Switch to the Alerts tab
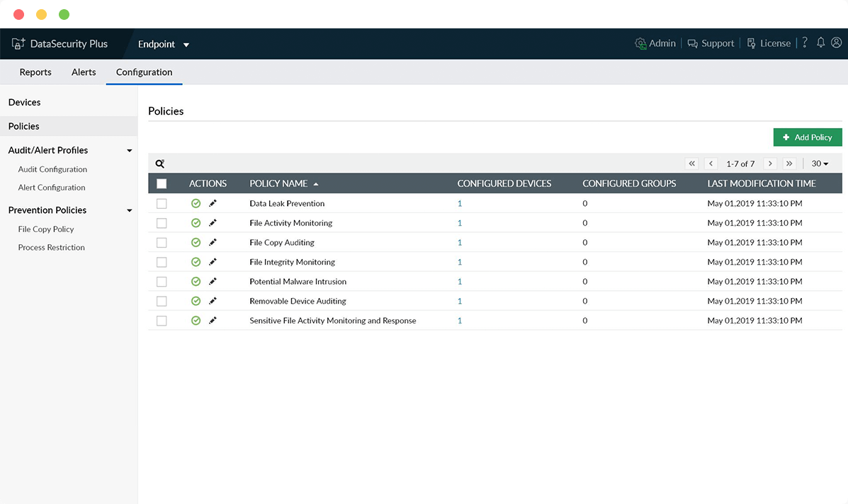848x504 pixels. [x=84, y=72]
